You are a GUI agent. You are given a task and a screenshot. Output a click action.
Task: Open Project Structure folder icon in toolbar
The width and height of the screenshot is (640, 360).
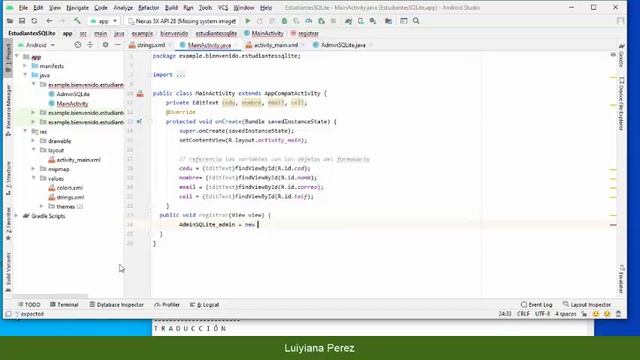[388, 21]
